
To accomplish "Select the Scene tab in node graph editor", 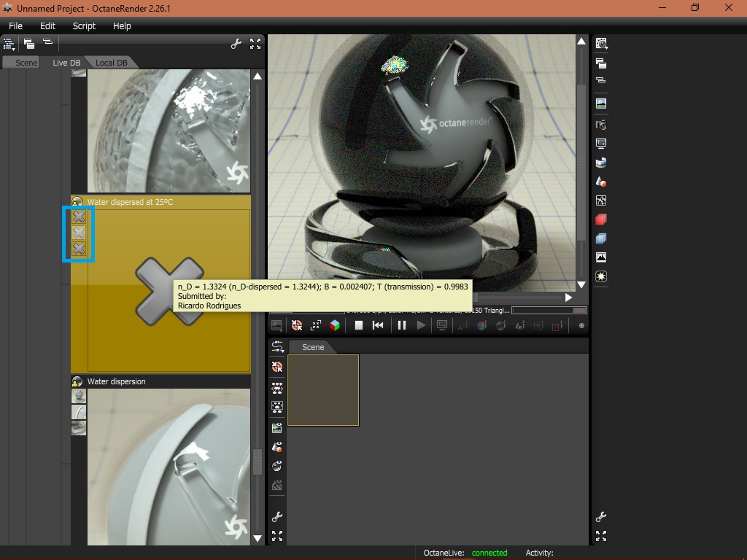I will pos(312,347).
